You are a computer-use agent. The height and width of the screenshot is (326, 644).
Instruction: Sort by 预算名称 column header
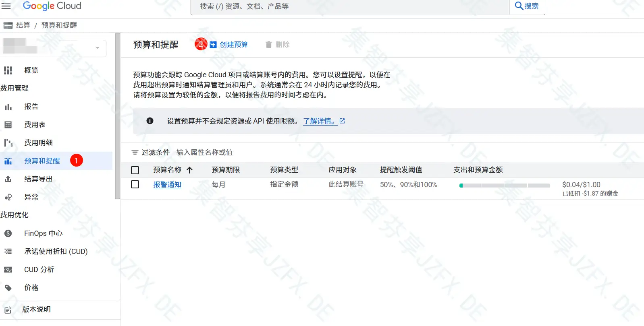coord(167,170)
